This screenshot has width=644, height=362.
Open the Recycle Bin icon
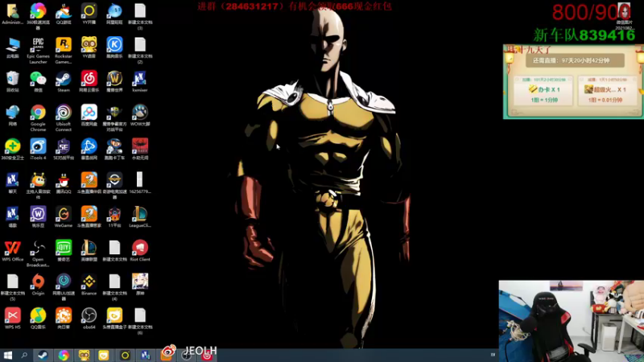(12, 81)
